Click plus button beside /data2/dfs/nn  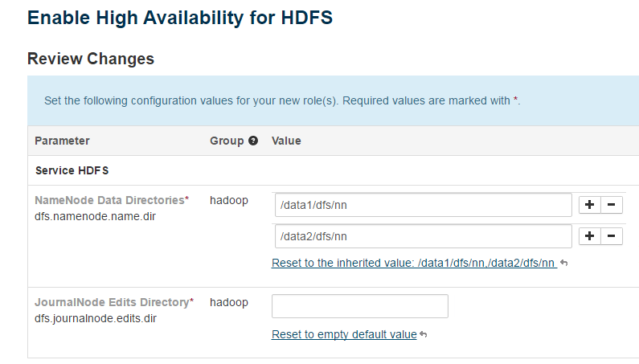[x=589, y=235]
